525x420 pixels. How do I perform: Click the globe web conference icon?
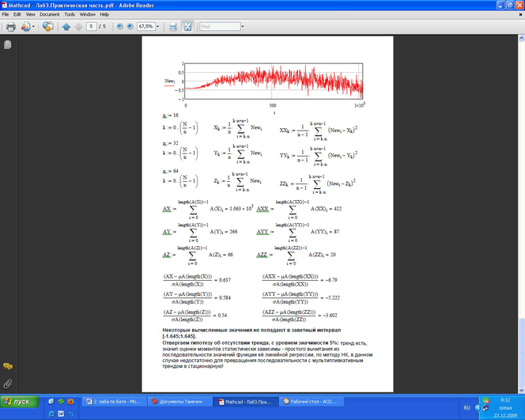[48, 26]
